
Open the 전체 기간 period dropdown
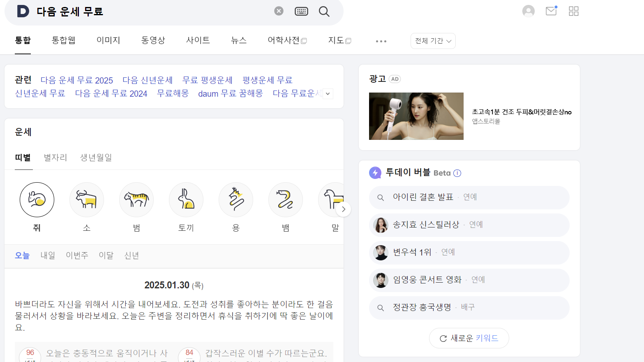click(433, 41)
